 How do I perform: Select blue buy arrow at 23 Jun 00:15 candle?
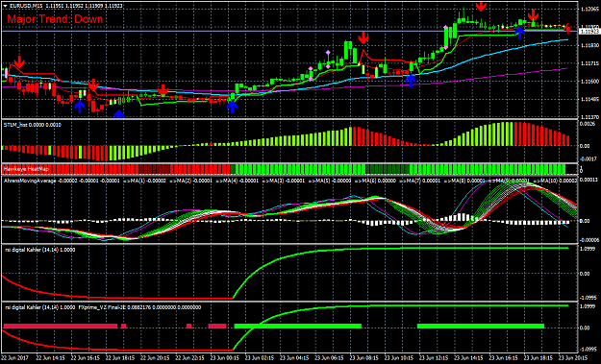(232, 107)
